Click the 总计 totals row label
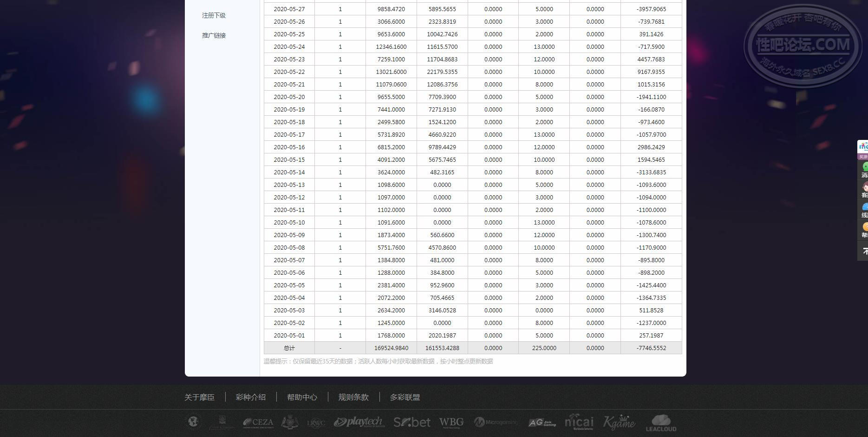The height and width of the screenshot is (437, 868). pyautogui.click(x=289, y=348)
